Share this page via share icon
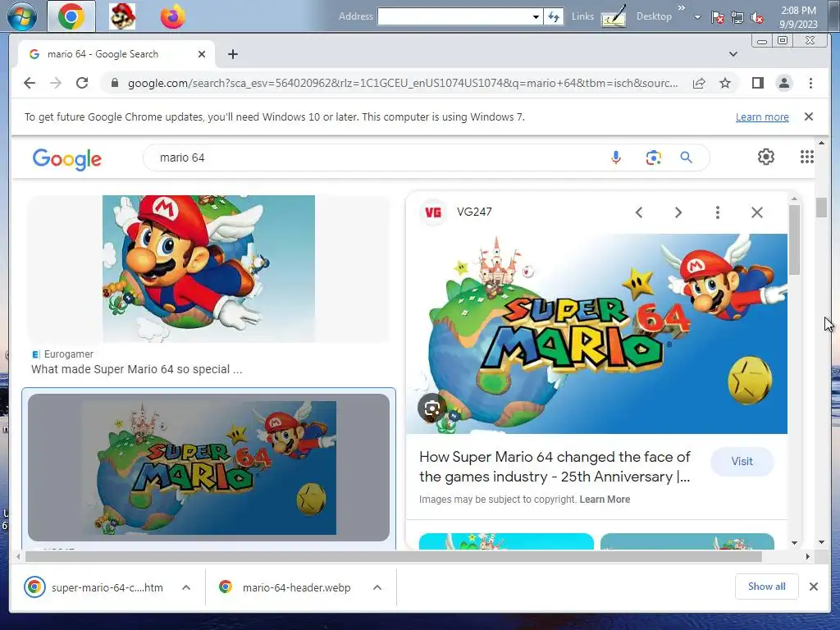The width and height of the screenshot is (840, 630). 699,83
